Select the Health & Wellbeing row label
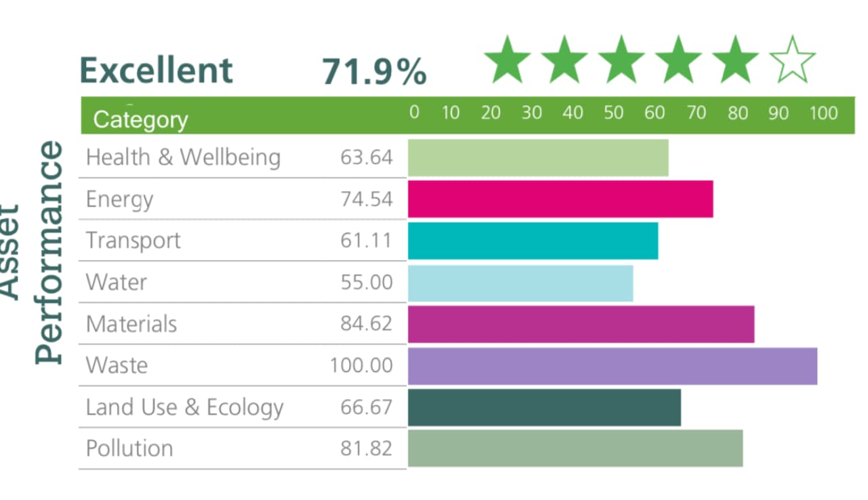 [x=183, y=157]
